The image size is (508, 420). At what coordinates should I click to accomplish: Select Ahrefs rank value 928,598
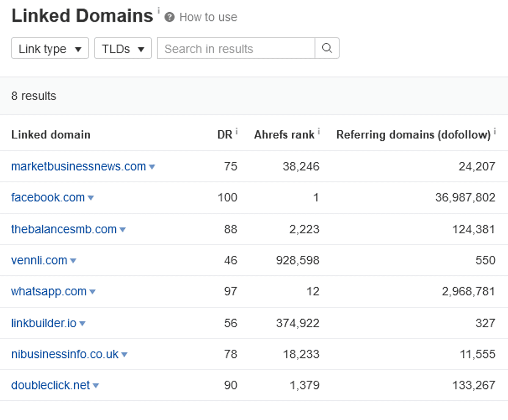pyautogui.click(x=298, y=260)
